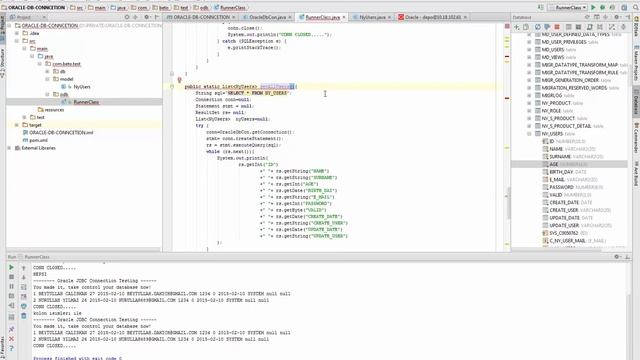Click intention lightbulb icon in editor gutter
This screenshot has width=640, height=360.
[179, 80]
